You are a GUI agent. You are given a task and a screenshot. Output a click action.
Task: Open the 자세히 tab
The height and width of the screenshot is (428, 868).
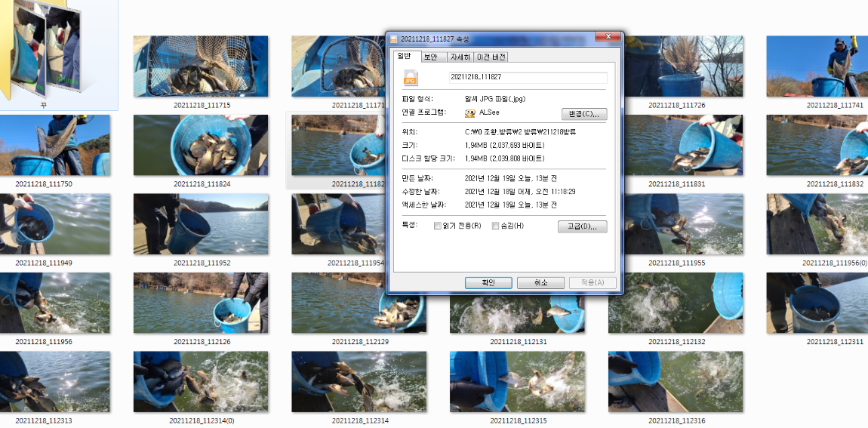460,57
